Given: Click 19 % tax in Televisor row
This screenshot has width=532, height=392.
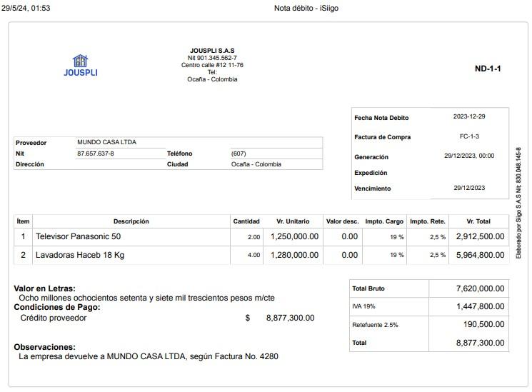Looking at the screenshot, I should pos(396,237).
